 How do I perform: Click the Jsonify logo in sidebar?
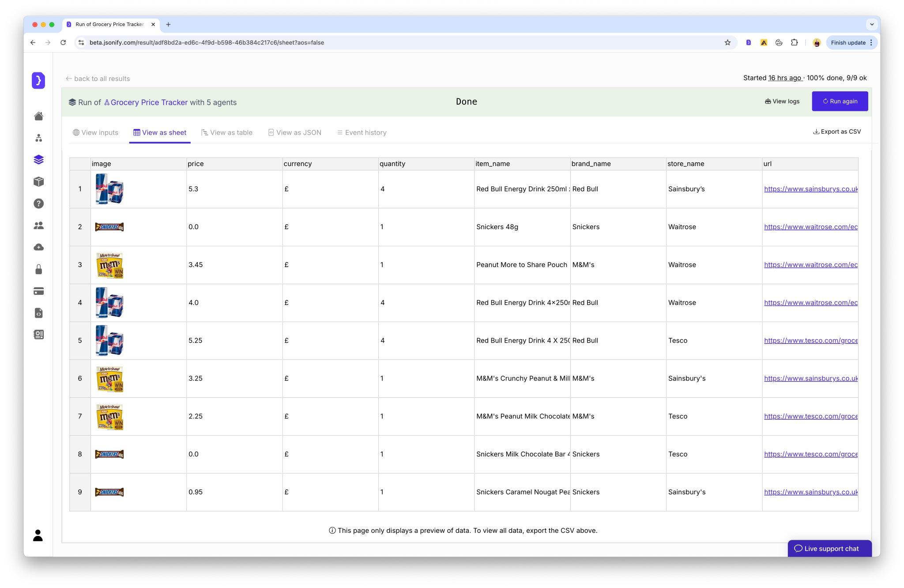pyautogui.click(x=38, y=80)
